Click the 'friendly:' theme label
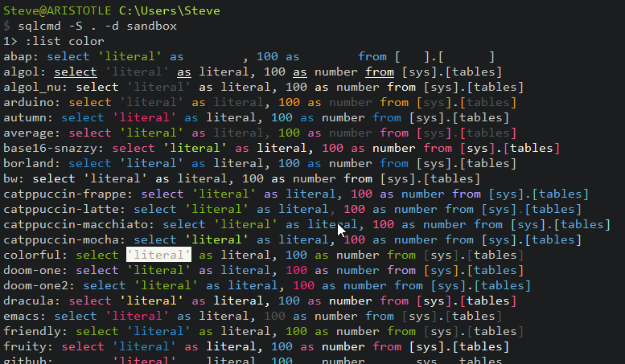 click(36, 331)
